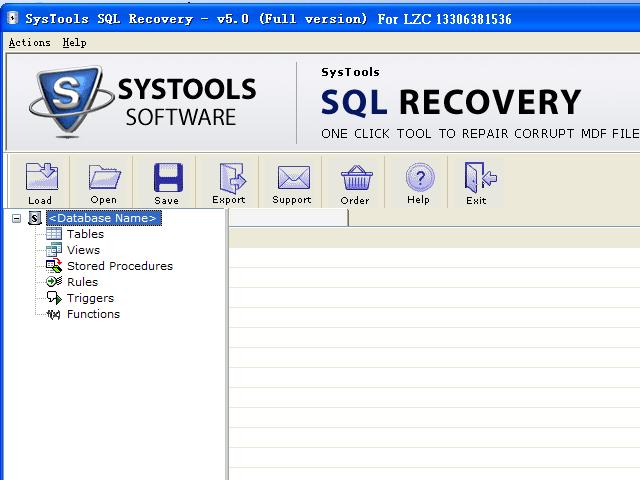Open the Help menu
640x480 pixels.
74,42
